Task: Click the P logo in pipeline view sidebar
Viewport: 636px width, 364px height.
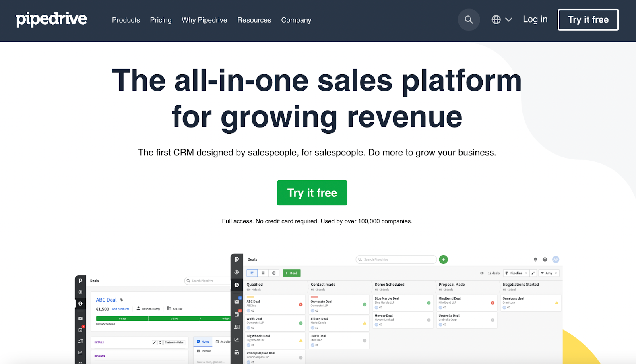Action: (x=237, y=259)
